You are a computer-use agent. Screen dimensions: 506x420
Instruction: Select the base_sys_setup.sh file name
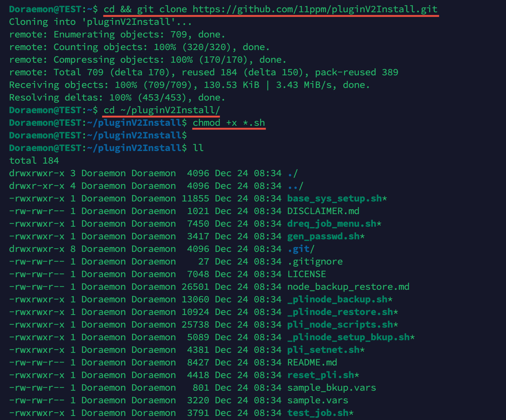[x=335, y=198]
